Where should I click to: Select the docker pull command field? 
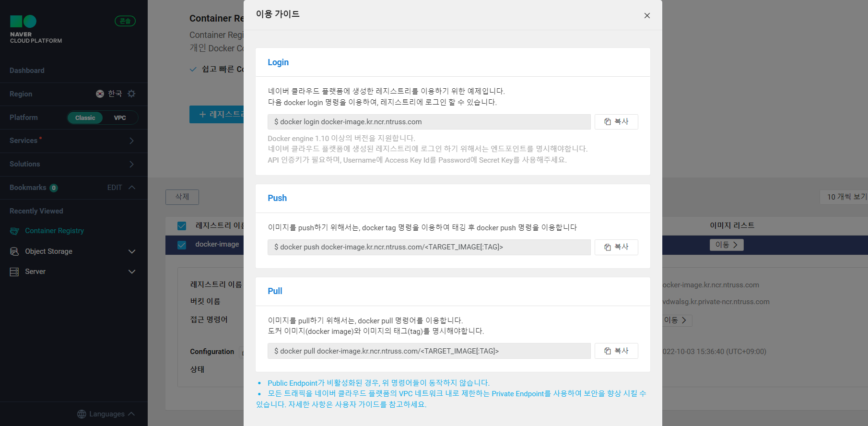point(429,351)
